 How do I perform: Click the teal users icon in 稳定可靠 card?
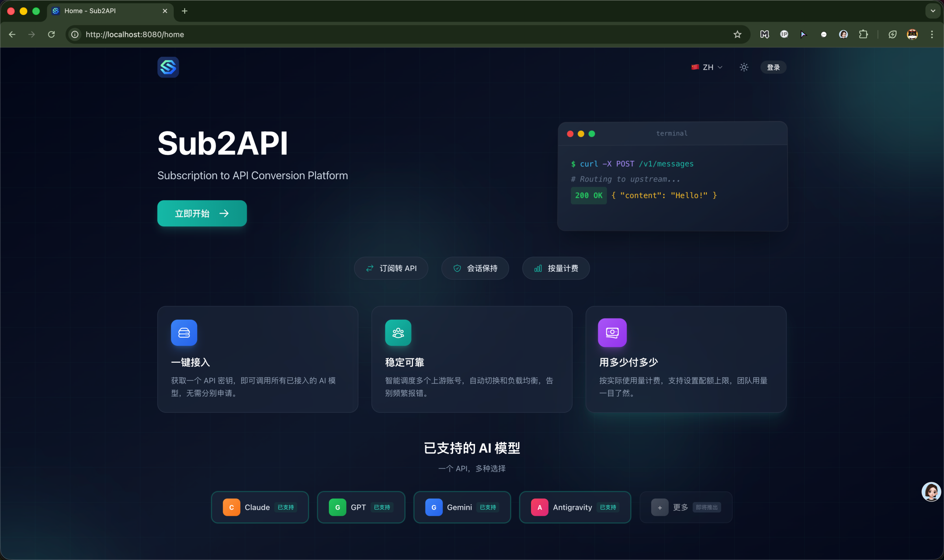coord(398,333)
